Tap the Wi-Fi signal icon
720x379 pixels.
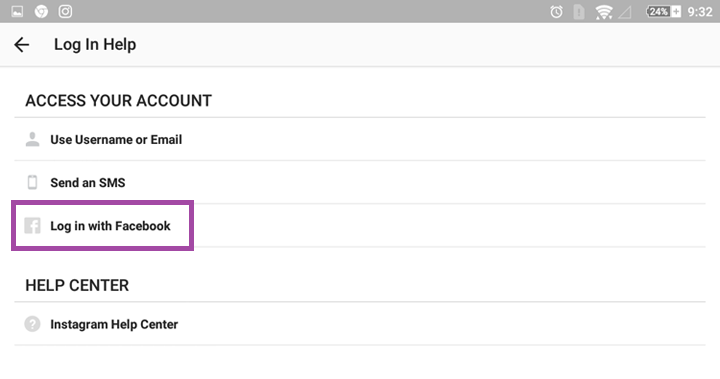point(604,11)
